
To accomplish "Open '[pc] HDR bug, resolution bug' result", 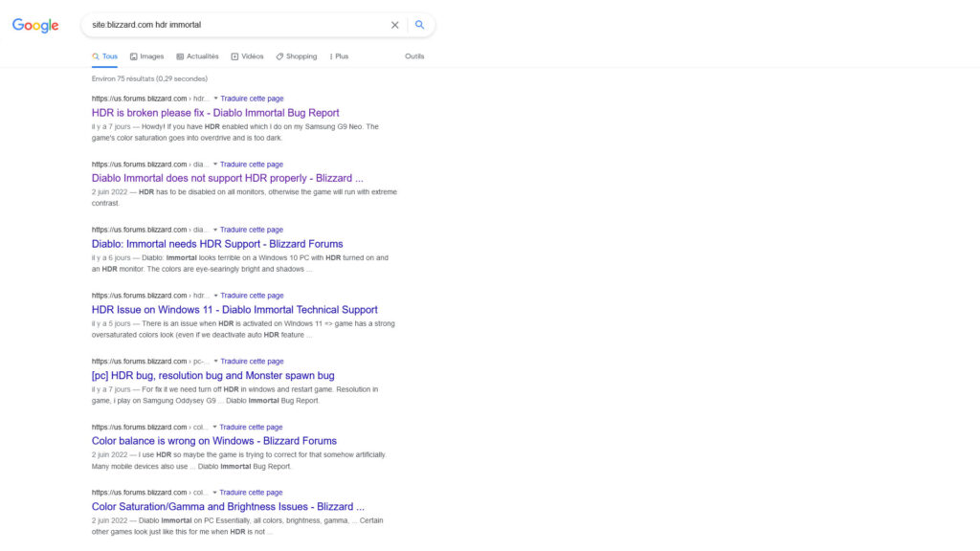I will click(x=213, y=375).
